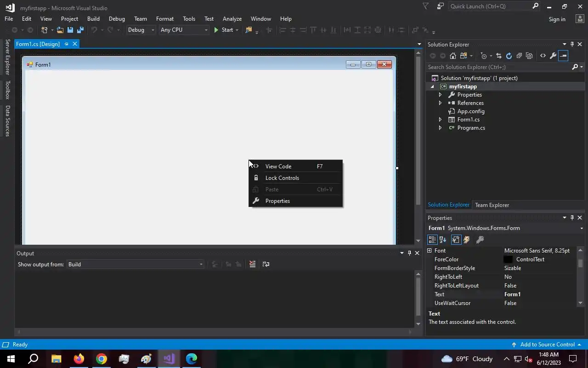Refresh the Solution Explorer
Viewport: 588px width, 368px height.
(x=509, y=56)
